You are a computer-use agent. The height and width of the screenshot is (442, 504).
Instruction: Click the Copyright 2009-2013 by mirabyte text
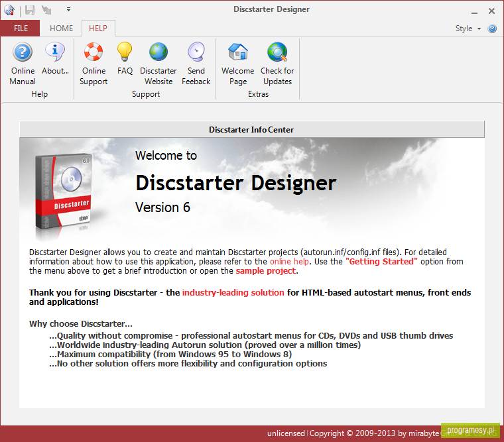374,433
